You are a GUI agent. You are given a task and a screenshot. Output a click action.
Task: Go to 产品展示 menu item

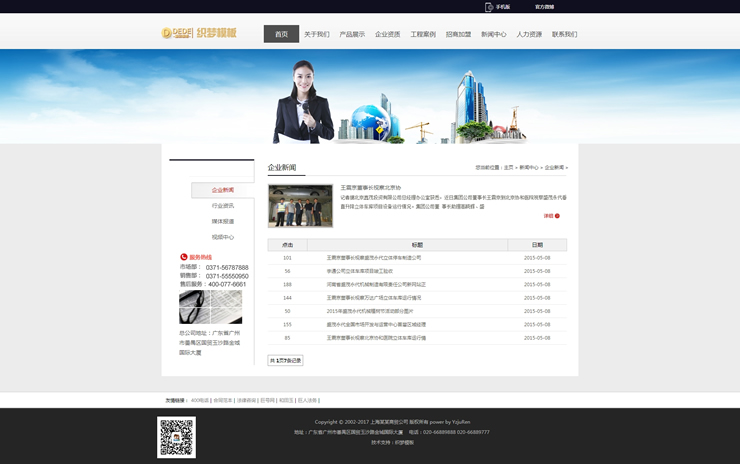pyautogui.click(x=352, y=34)
